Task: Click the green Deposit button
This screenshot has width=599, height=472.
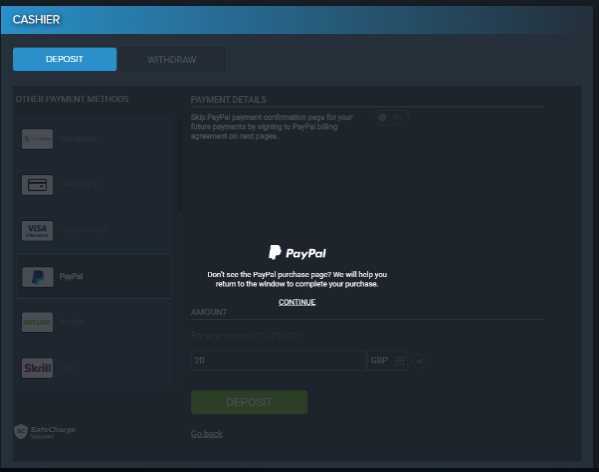Action: pos(249,402)
